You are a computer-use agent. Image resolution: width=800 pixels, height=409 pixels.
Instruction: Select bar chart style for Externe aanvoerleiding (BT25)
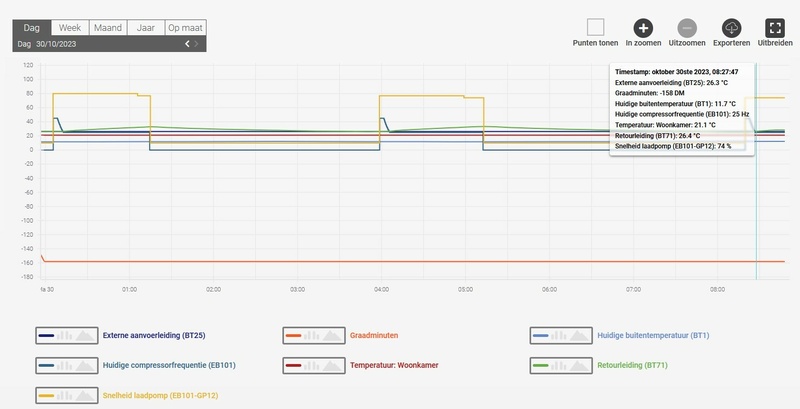pos(64,336)
